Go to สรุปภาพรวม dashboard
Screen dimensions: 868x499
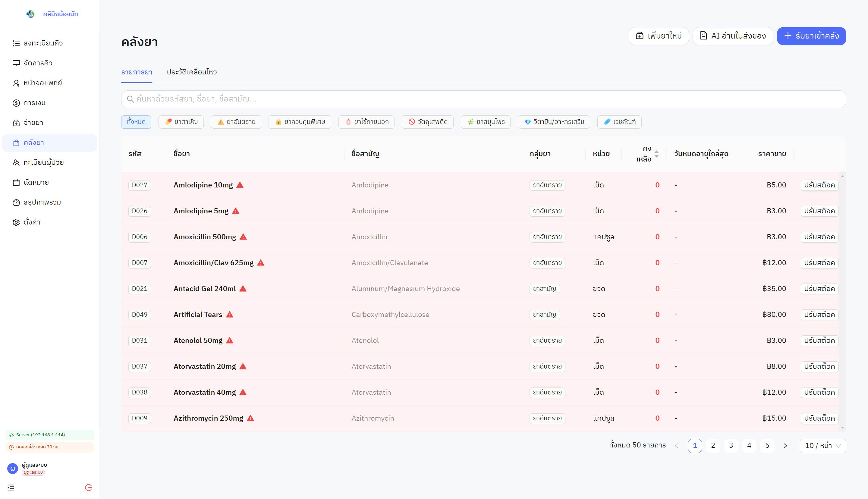tap(42, 202)
